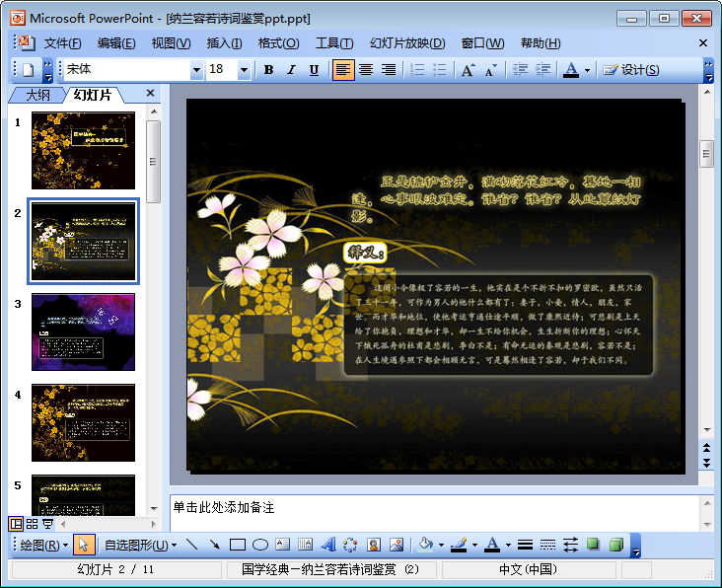Image resolution: width=722 pixels, height=588 pixels.
Task: Switch to the 大纲 outline tab
Action: [x=37, y=95]
